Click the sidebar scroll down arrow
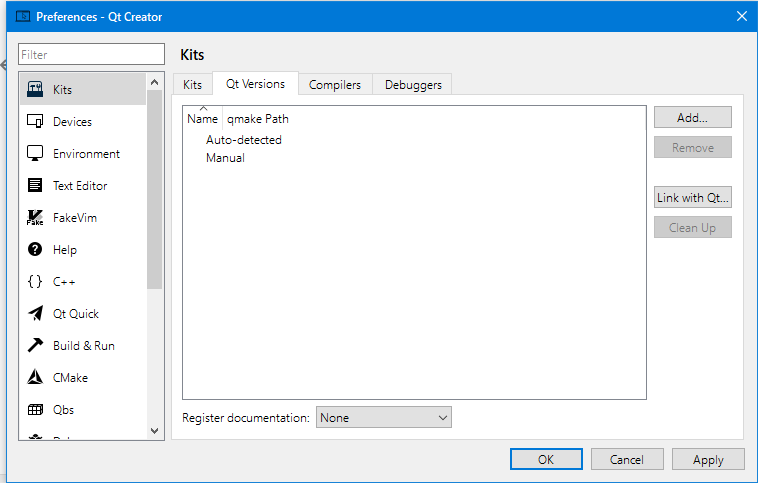 154,430
